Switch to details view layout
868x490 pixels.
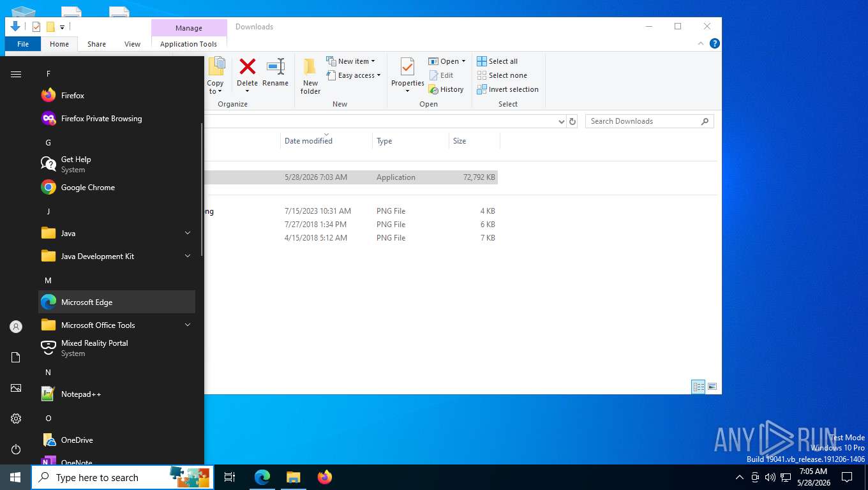point(699,387)
